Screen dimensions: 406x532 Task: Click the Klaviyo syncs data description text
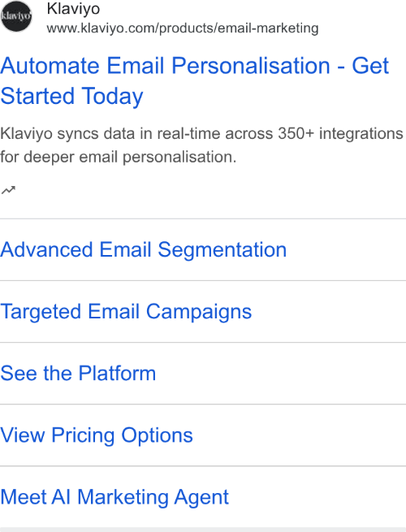point(201,145)
